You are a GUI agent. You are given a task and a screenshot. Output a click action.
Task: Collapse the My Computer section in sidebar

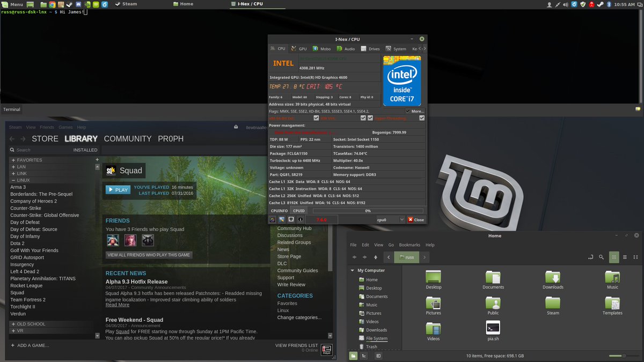[353, 270]
